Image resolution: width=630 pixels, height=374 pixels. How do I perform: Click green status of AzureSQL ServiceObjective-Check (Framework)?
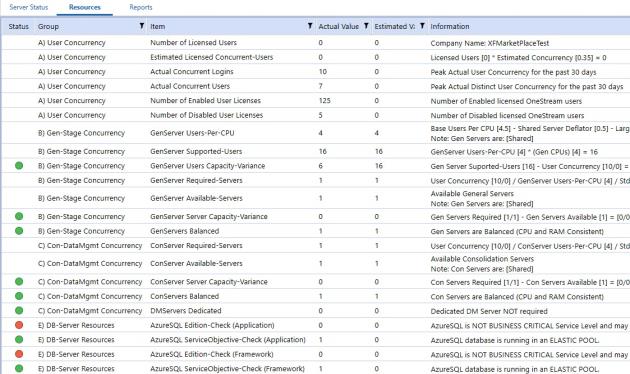(x=19, y=368)
